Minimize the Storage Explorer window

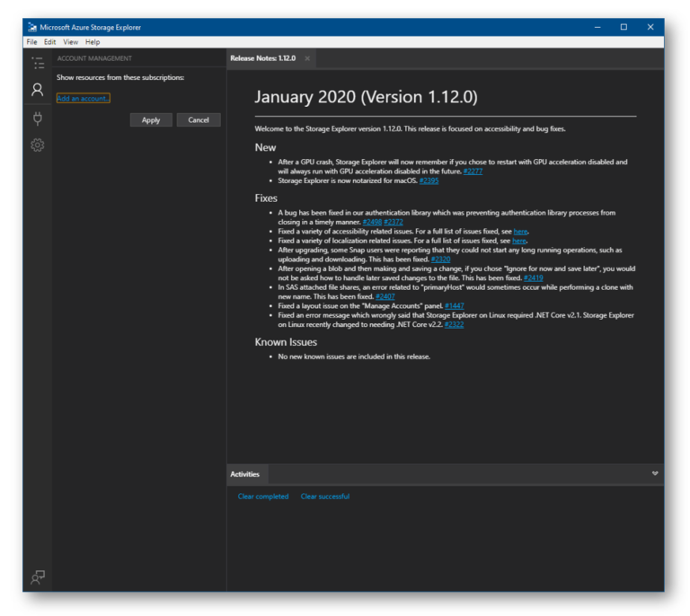click(597, 27)
